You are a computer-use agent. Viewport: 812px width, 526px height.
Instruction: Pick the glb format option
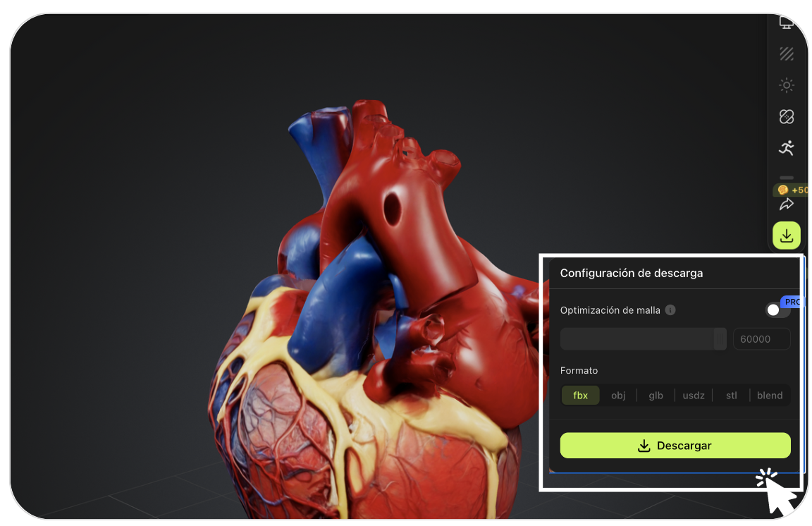click(656, 396)
